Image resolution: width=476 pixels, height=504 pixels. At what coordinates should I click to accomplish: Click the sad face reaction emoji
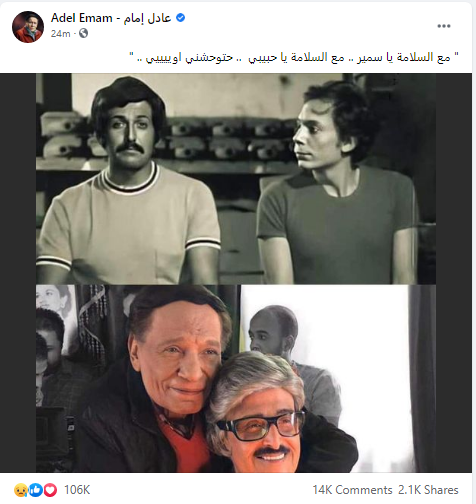click(x=20, y=490)
